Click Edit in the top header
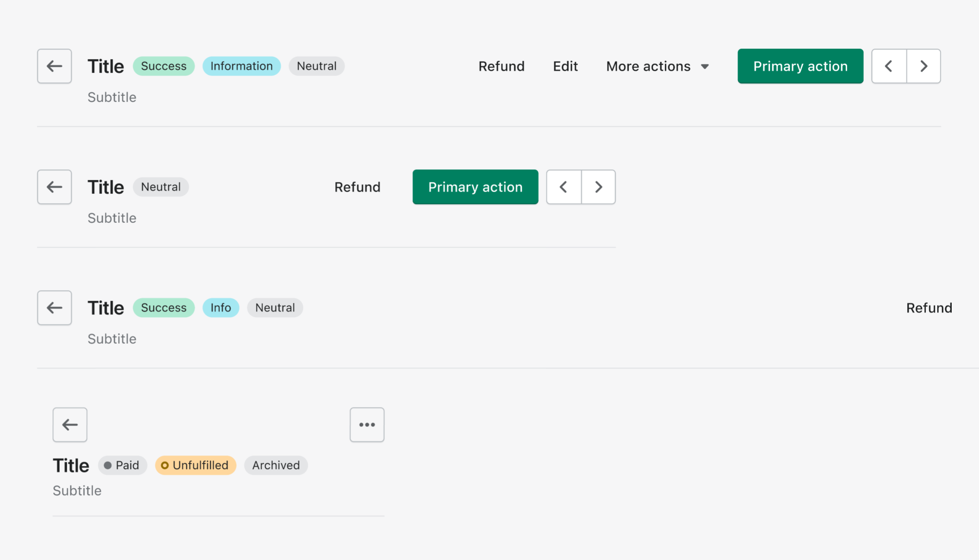 coord(565,66)
